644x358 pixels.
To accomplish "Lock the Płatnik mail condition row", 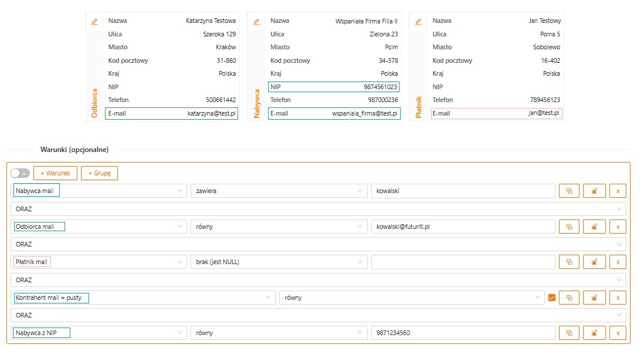I will [594, 262].
